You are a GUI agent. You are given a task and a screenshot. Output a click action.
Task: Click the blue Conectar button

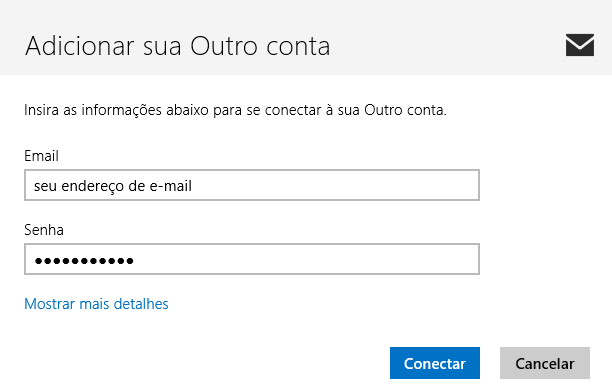point(435,363)
